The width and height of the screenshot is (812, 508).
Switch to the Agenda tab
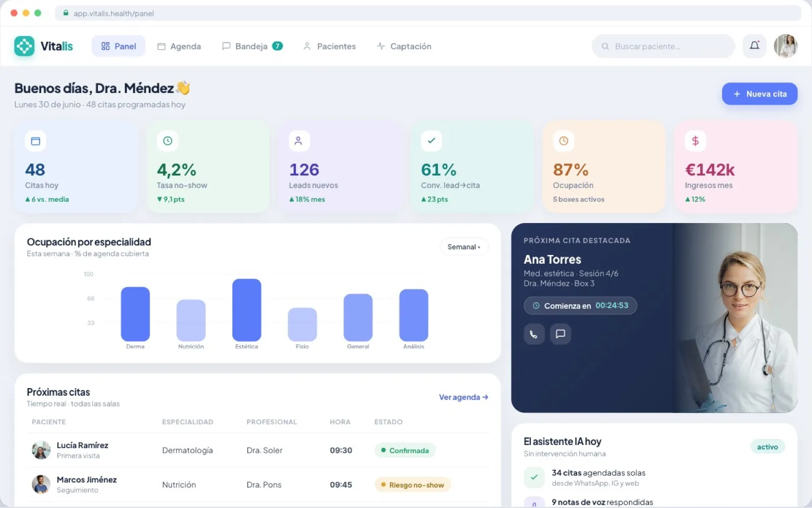179,46
